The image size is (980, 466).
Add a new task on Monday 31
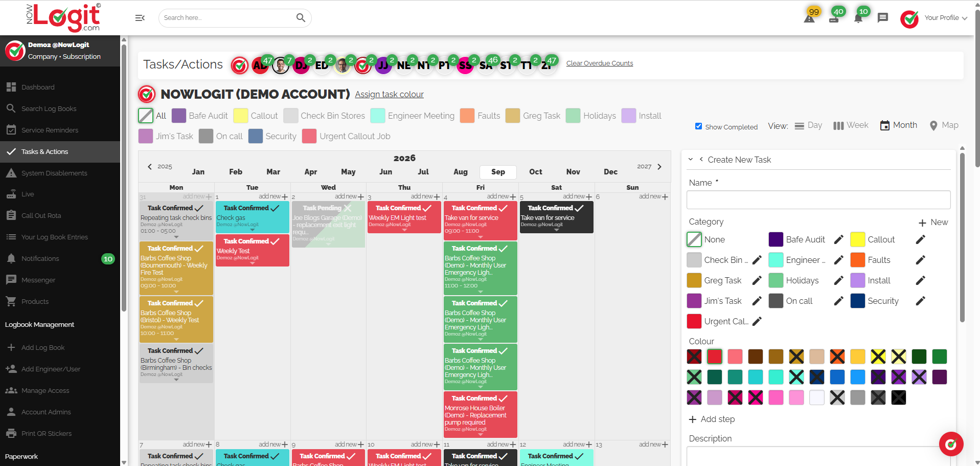coord(197,196)
